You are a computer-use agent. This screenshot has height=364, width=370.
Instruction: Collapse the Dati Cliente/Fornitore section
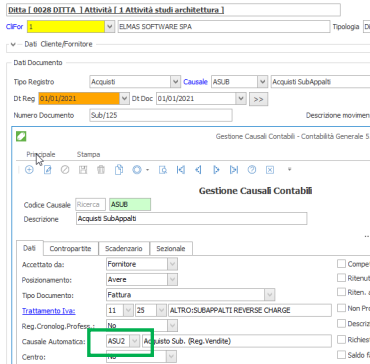[13, 44]
